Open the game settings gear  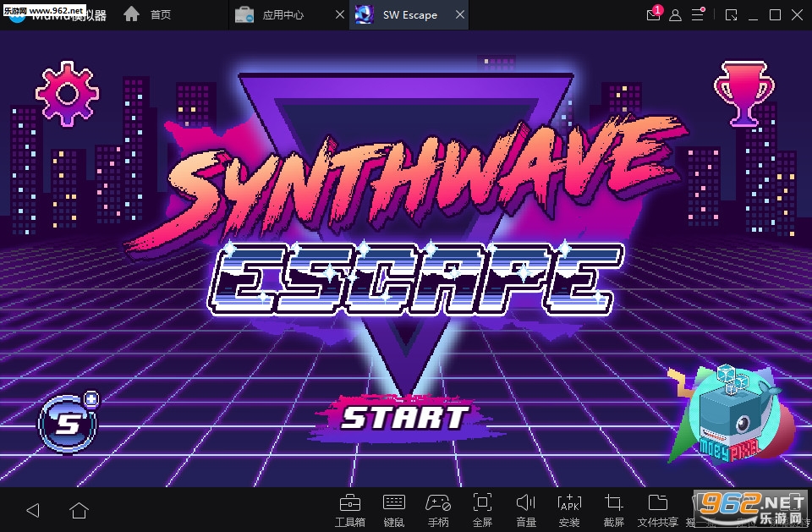tap(68, 94)
